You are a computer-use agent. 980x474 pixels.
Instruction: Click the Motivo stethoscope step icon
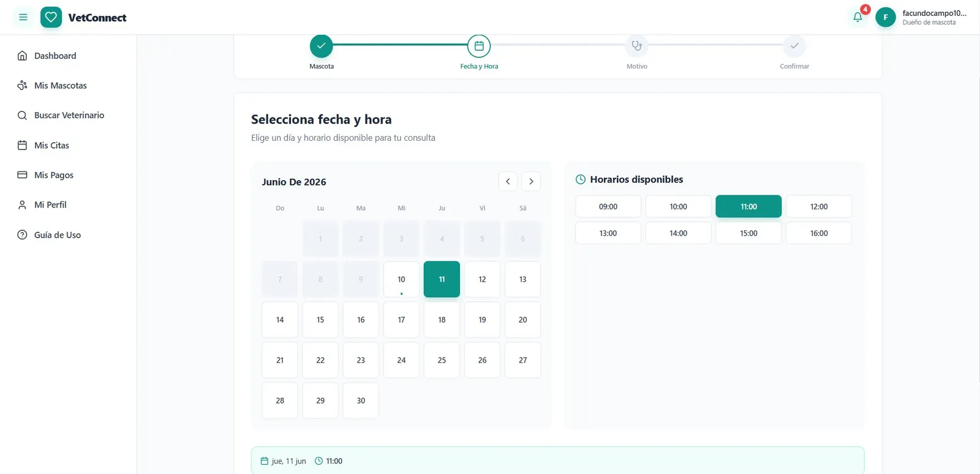click(636, 46)
